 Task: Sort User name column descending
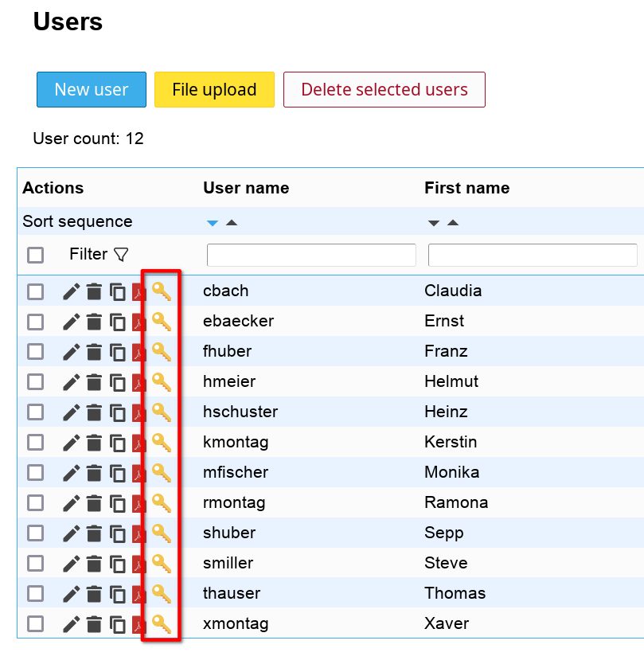point(212,223)
